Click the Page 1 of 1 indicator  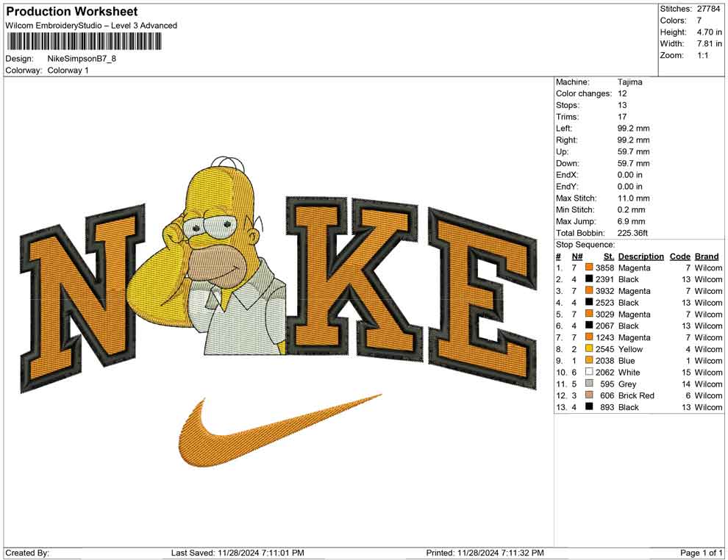click(x=701, y=553)
